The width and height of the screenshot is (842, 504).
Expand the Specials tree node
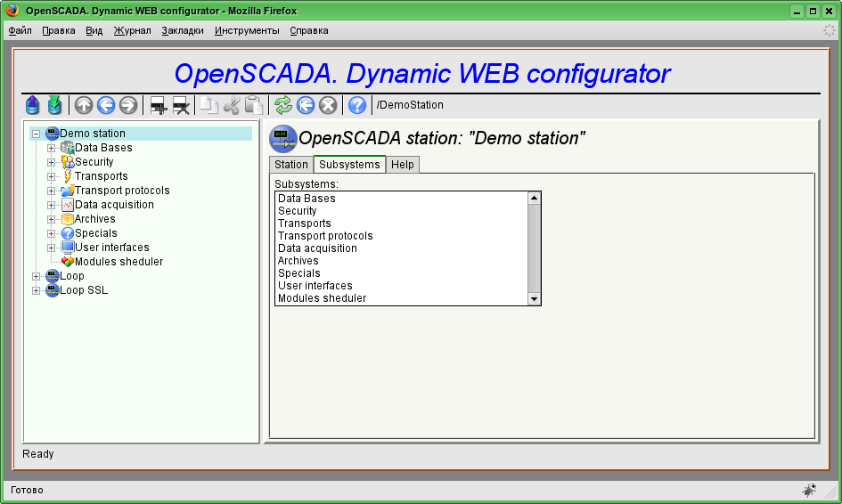51,233
